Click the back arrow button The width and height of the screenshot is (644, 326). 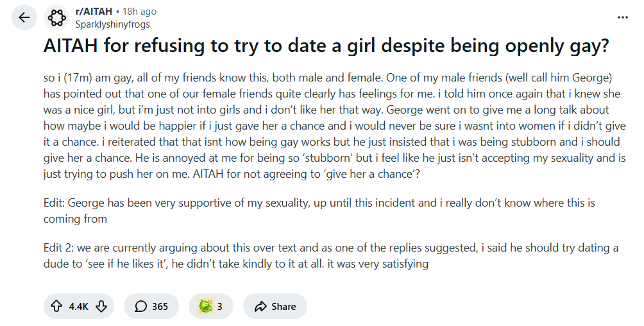tap(24, 18)
